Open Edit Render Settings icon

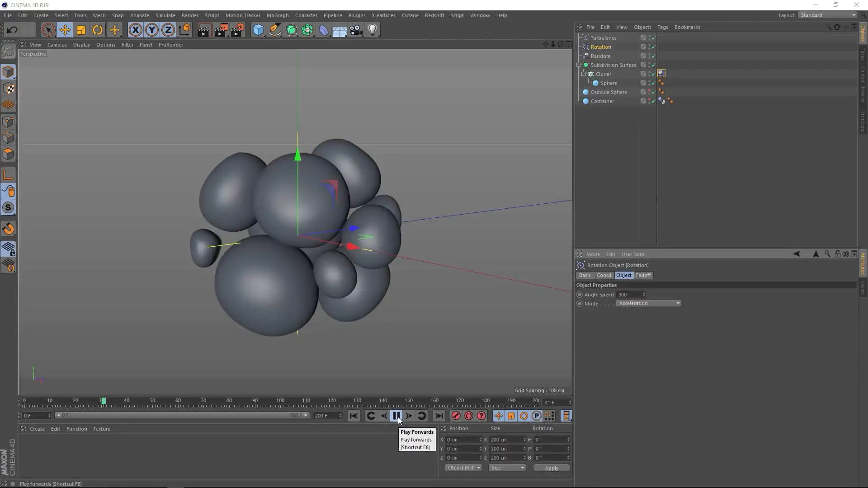[x=238, y=30]
